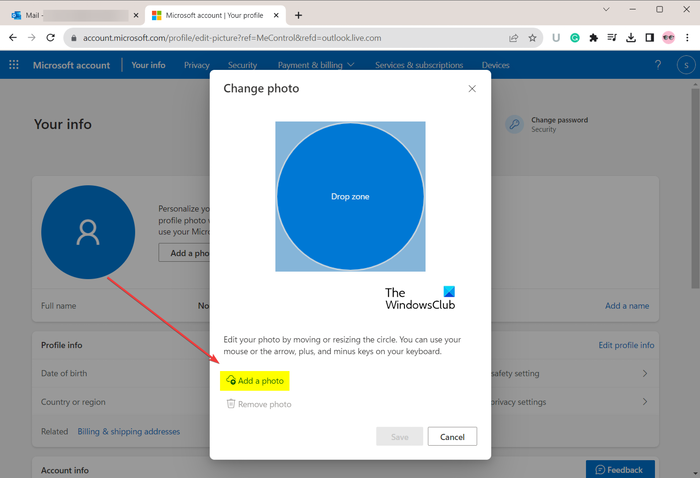Click the U extension icon

(556, 38)
